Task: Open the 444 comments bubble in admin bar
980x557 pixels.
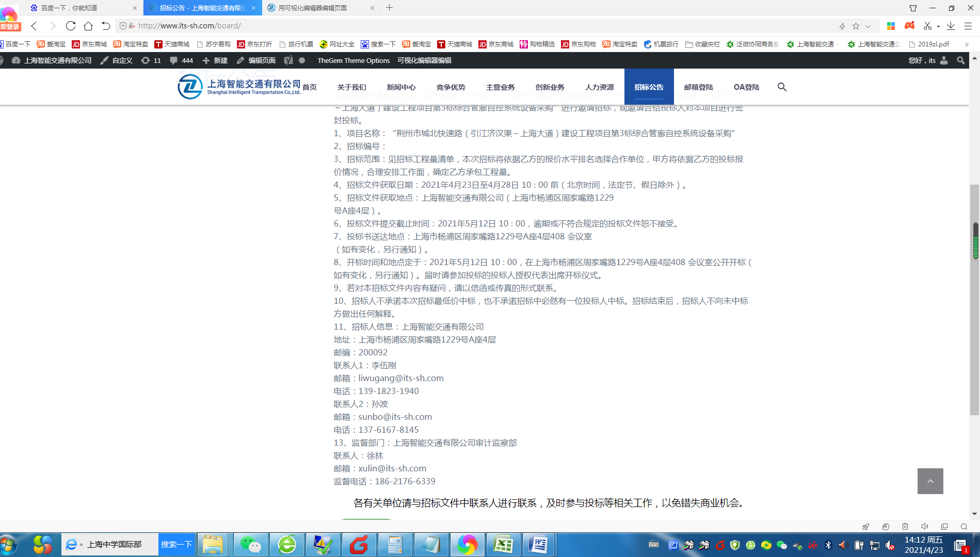Action: tap(181, 60)
